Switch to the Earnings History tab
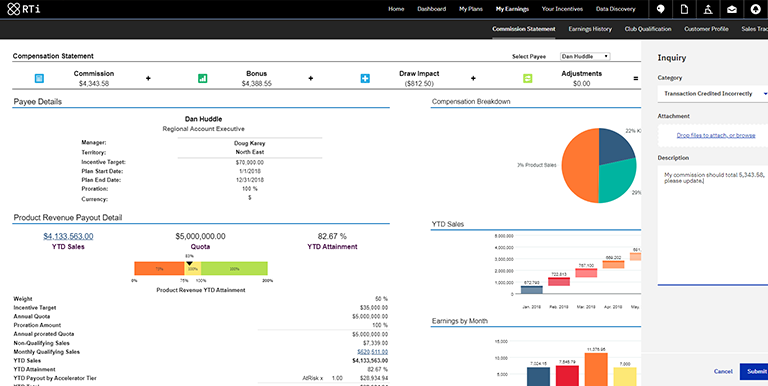Image resolution: width=768 pixels, height=386 pixels. click(590, 29)
